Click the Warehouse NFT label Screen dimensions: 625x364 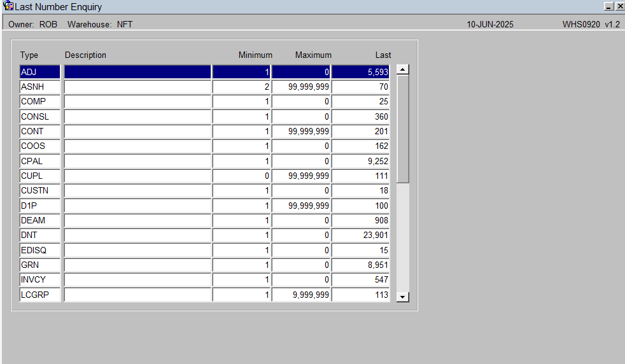coord(100,25)
